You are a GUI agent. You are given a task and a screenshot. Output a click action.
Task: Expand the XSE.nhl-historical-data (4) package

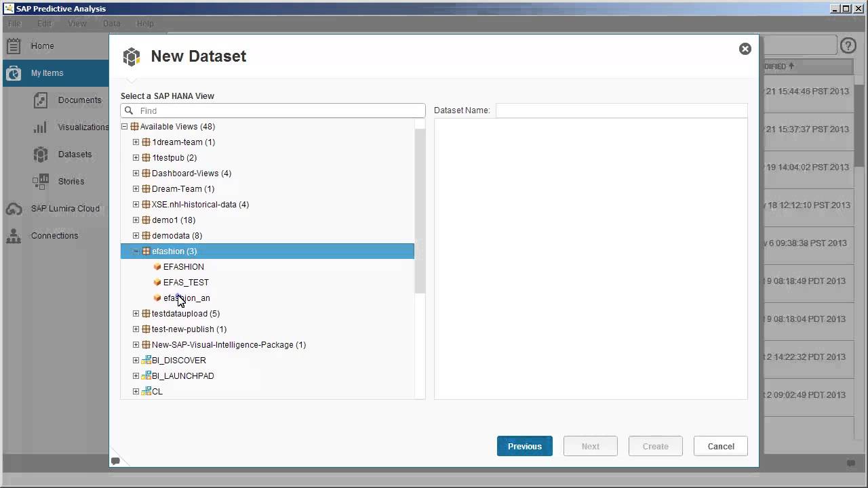pos(136,205)
